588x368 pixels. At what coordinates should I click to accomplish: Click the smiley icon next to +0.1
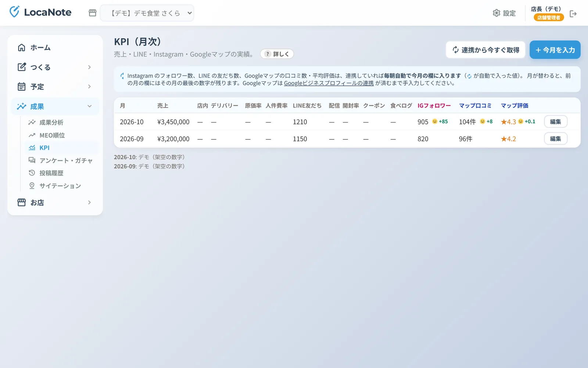pos(520,121)
